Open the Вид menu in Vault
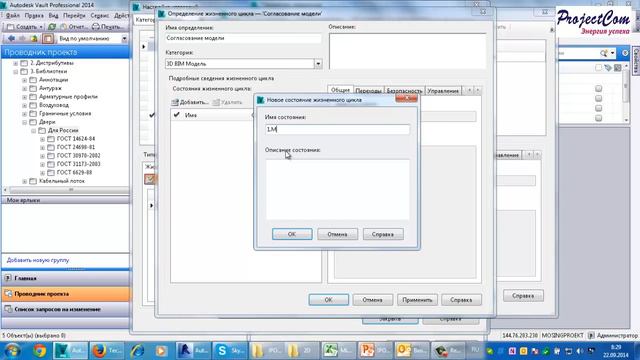640x360 pixels. click(x=53, y=16)
